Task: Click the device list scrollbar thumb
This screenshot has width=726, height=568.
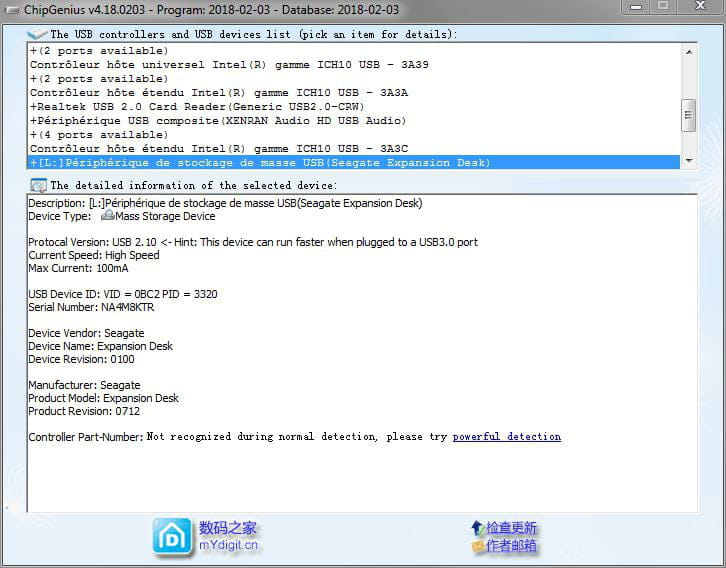Action: [x=689, y=115]
